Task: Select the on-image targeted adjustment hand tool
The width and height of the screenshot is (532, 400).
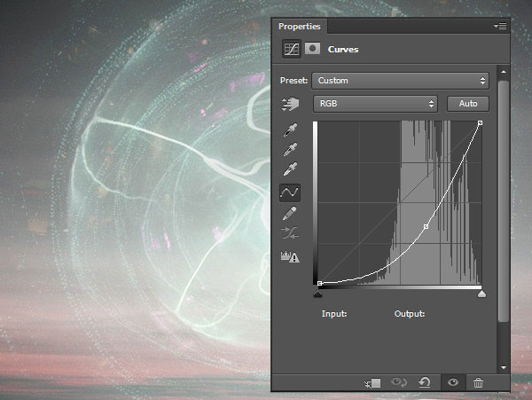Action: 290,104
